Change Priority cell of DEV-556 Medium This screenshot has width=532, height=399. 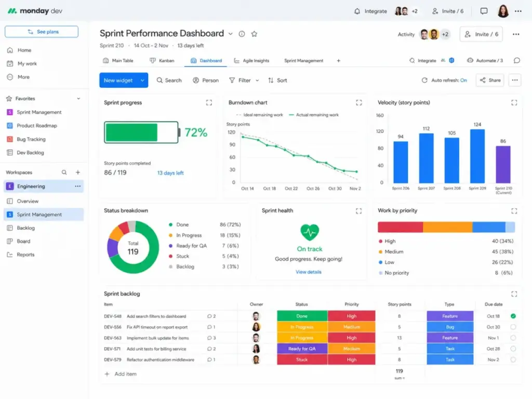tap(352, 327)
